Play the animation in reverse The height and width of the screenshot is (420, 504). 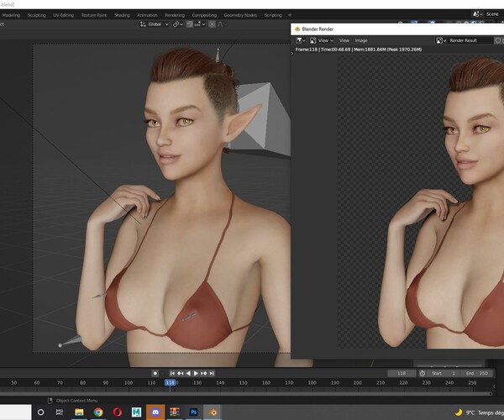(188, 374)
